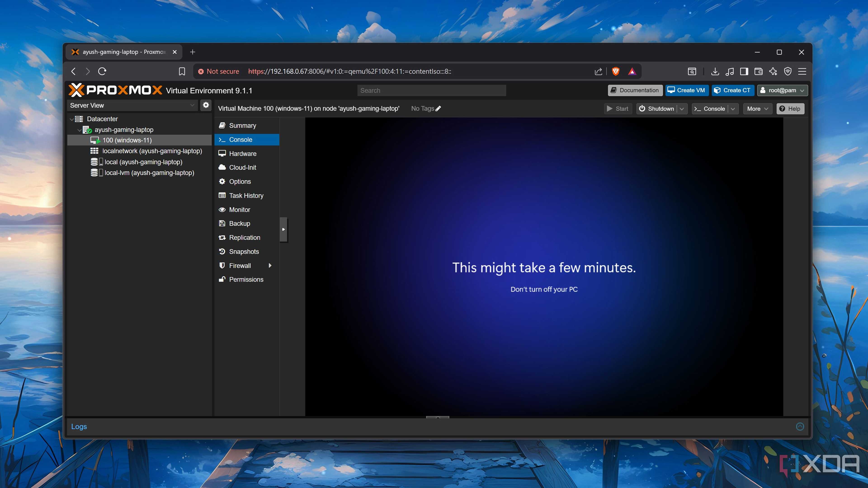Image resolution: width=868 pixels, height=488 pixels.
Task: Click the Create CT button
Action: point(733,90)
